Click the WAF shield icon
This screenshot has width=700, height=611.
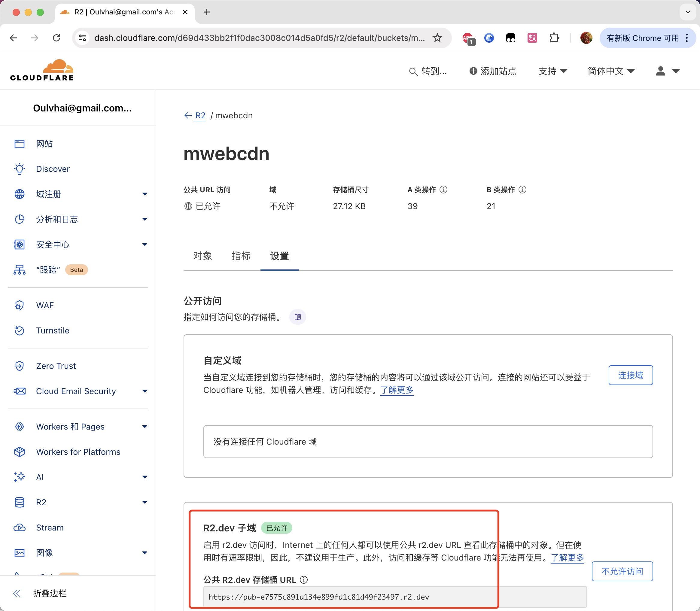click(x=20, y=305)
